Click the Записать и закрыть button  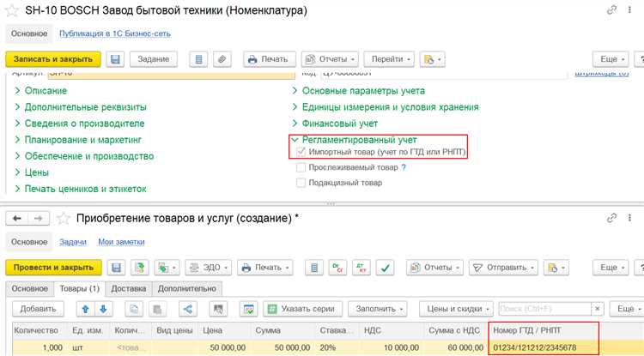tap(53, 59)
